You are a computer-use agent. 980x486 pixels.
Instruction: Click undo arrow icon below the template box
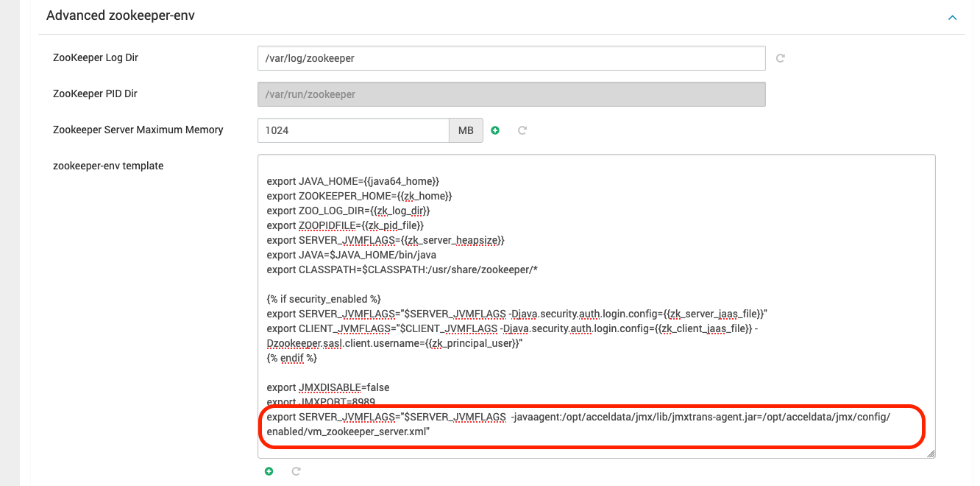pos(297,471)
